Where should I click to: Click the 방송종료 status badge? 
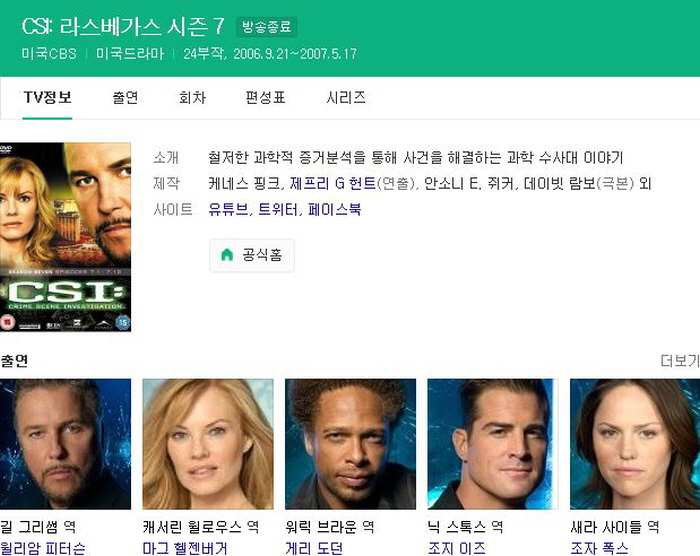coord(267,27)
